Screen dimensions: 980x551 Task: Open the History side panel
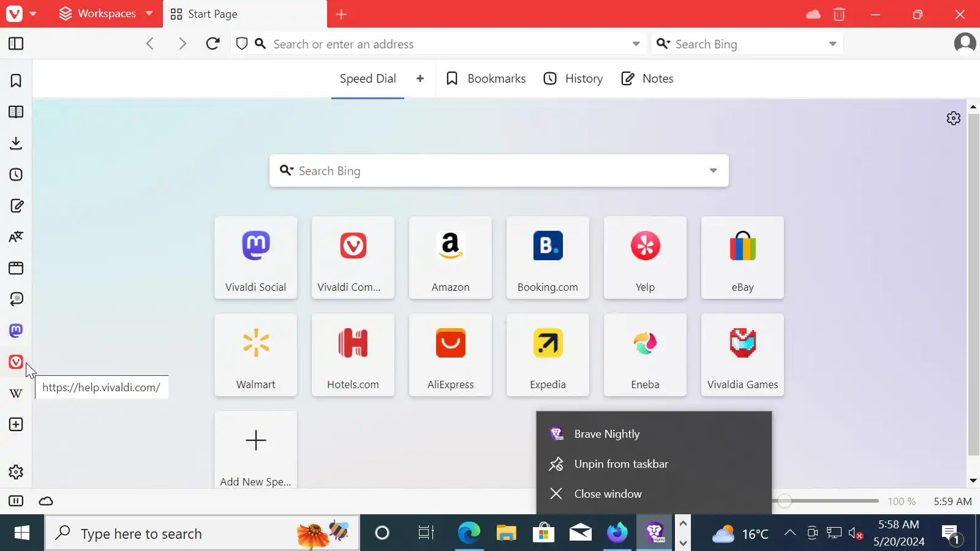click(x=16, y=174)
